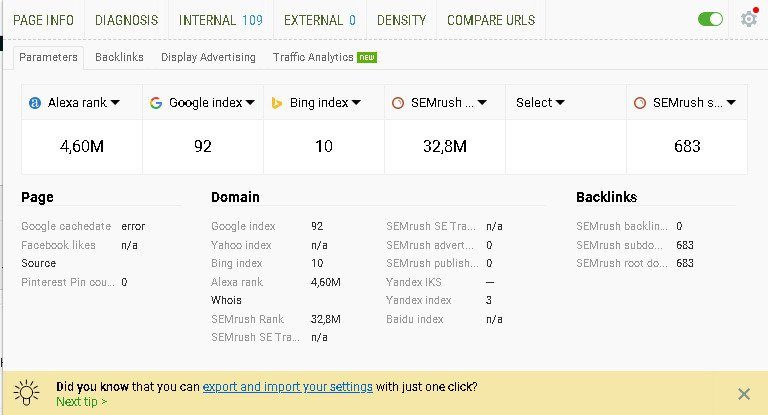The image size is (768, 415).
Task: Go to the COMPARE URLS tab
Action: click(x=490, y=20)
